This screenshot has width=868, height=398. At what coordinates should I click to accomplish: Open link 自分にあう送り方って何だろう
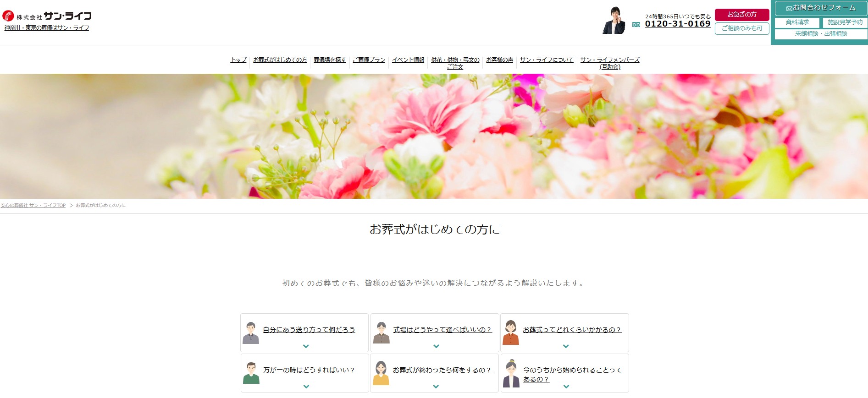(309, 330)
